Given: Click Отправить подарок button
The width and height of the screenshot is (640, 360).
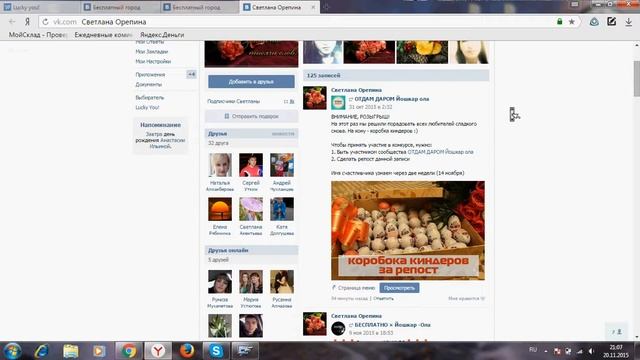Looking at the screenshot, I should [251, 116].
